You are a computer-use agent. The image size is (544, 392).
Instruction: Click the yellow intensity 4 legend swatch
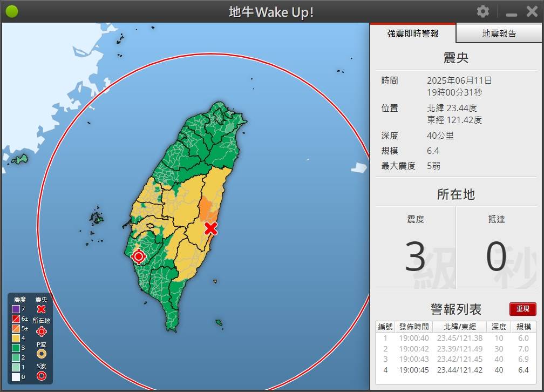(x=16, y=338)
